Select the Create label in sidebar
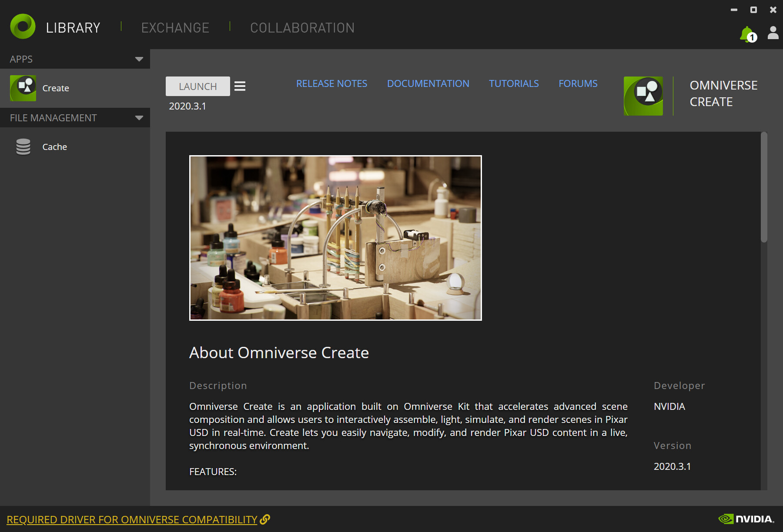 coord(56,88)
